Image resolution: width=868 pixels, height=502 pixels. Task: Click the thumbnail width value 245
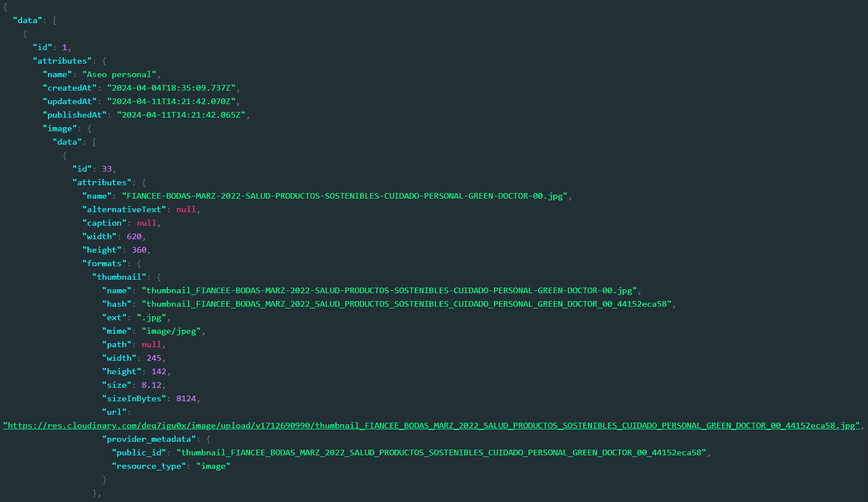[x=154, y=358]
